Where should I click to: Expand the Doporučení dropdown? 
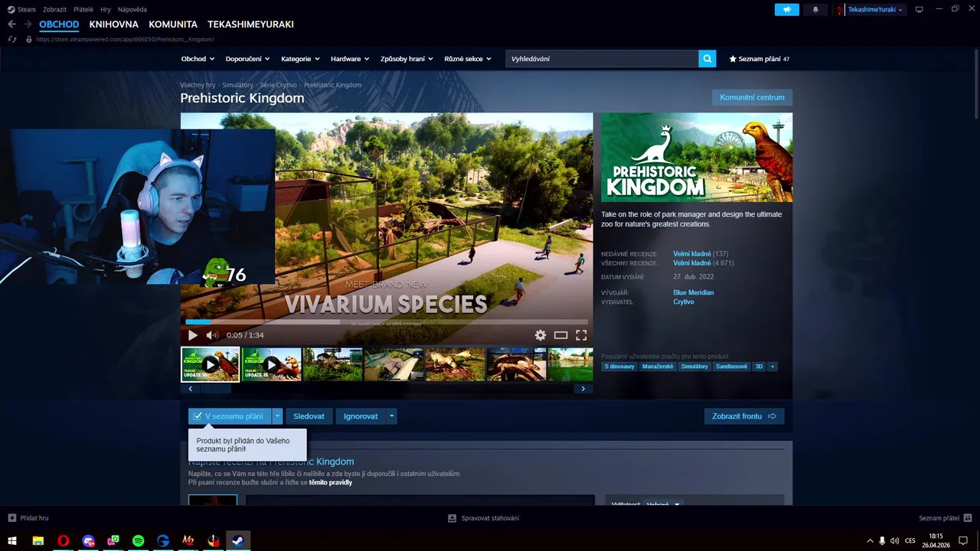(248, 59)
